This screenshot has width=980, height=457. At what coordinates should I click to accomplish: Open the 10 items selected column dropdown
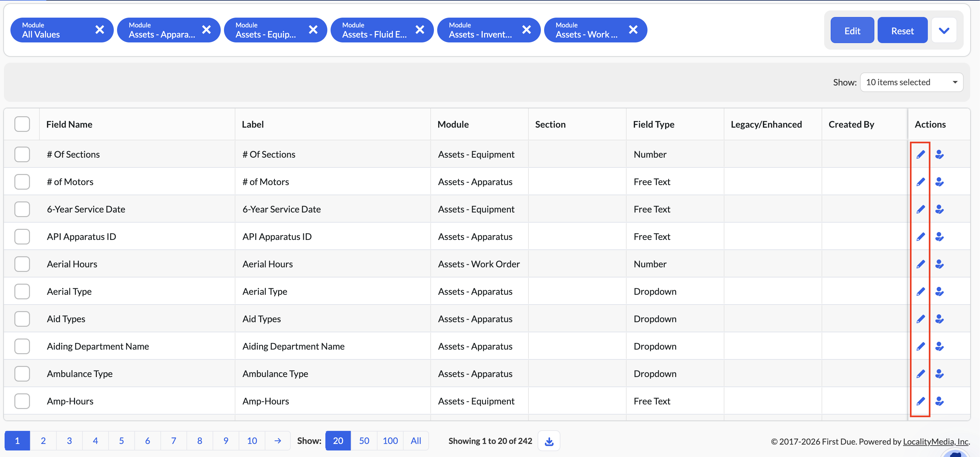(x=912, y=82)
